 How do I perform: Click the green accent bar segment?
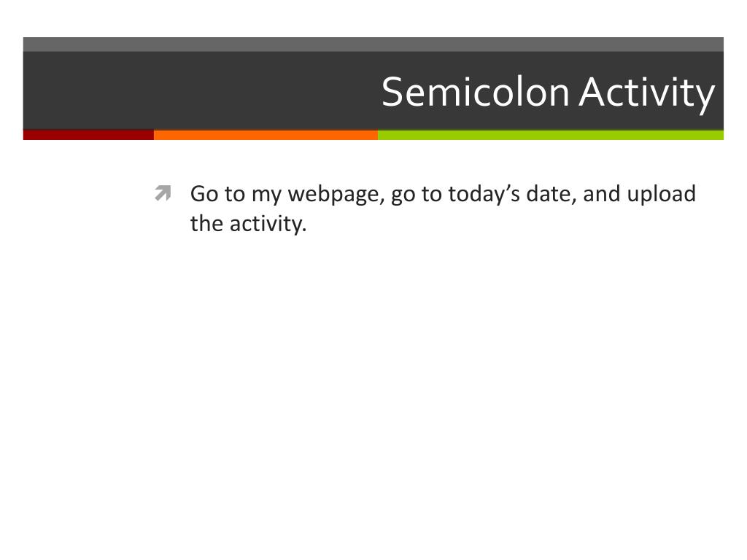point(550,135)
